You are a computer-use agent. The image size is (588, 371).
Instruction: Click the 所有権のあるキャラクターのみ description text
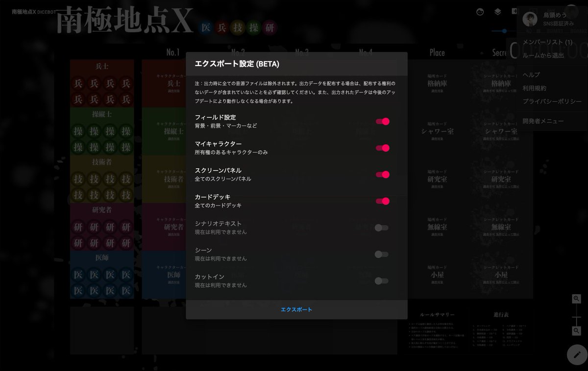[x=231, y=152]
